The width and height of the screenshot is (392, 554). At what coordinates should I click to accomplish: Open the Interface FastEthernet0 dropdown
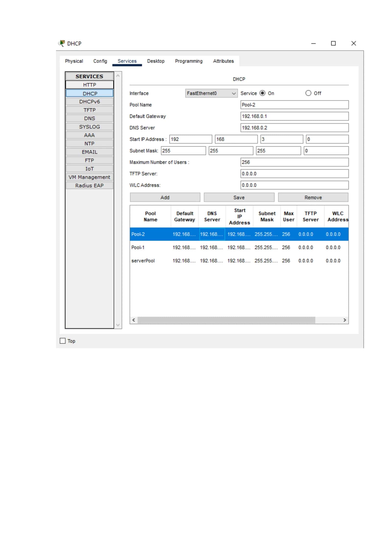click(211, 93)
